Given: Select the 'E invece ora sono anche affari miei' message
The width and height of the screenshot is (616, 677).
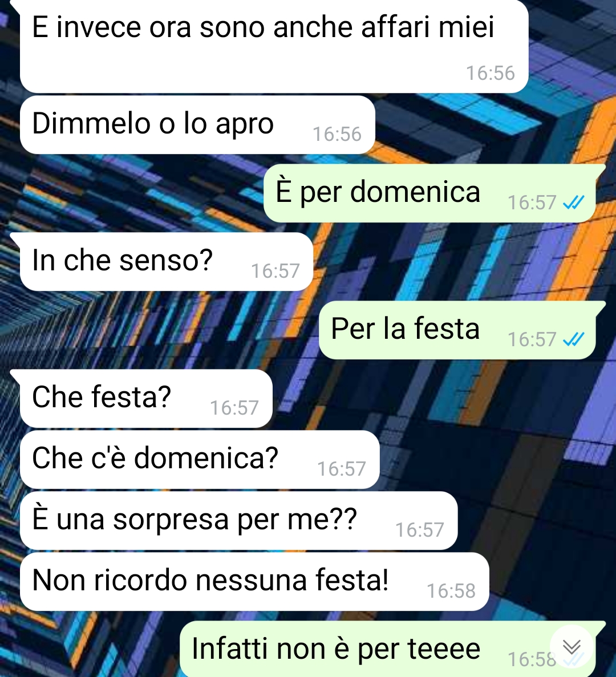Looking at the screenshot, I should coord(274,47).
